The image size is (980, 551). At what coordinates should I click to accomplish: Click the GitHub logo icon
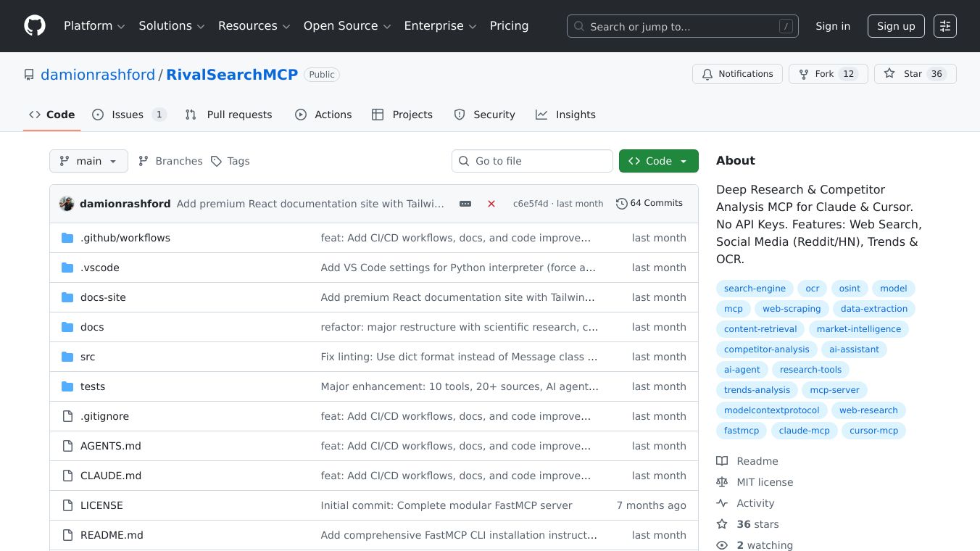pyautogui.click(x=35, y=26)
